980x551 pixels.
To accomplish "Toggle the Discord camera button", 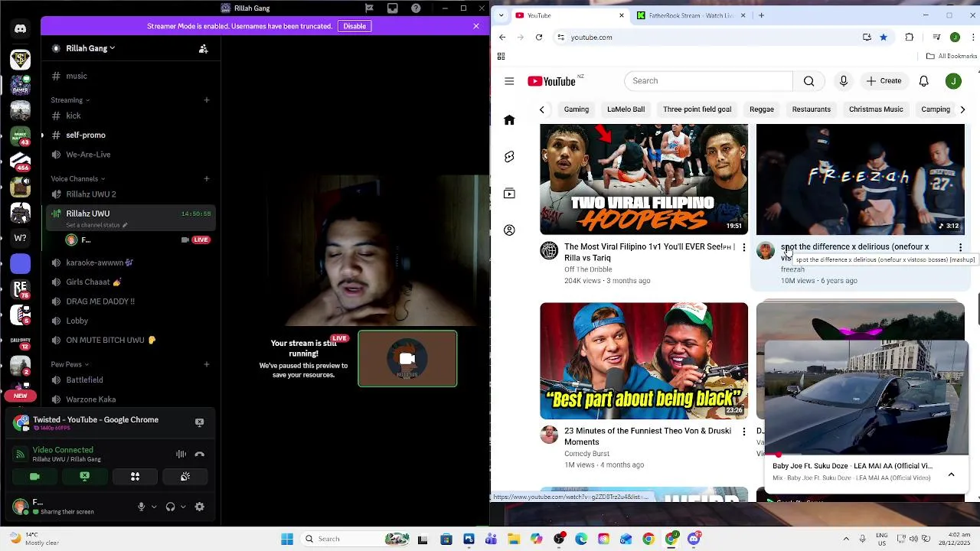I will pos(34,476).
